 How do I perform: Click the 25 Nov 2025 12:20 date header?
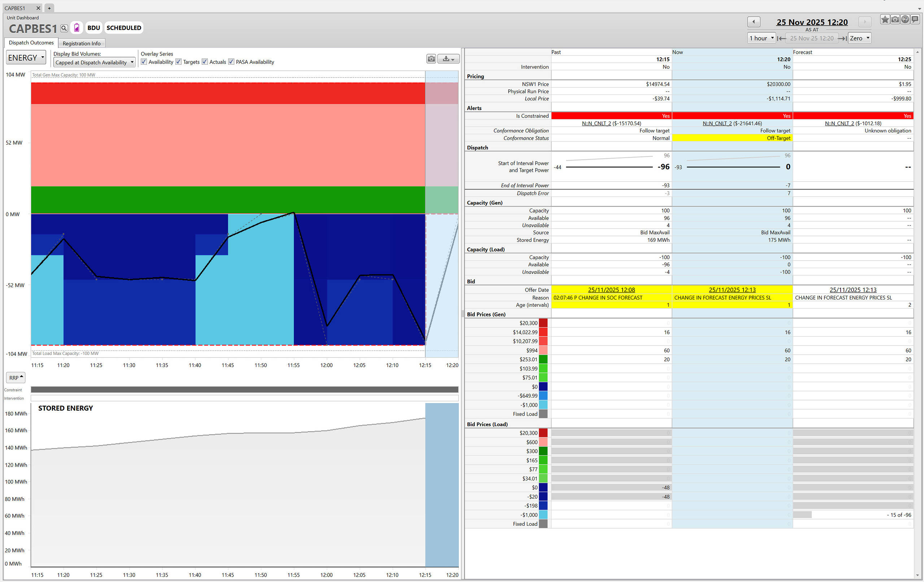point(812,22)
